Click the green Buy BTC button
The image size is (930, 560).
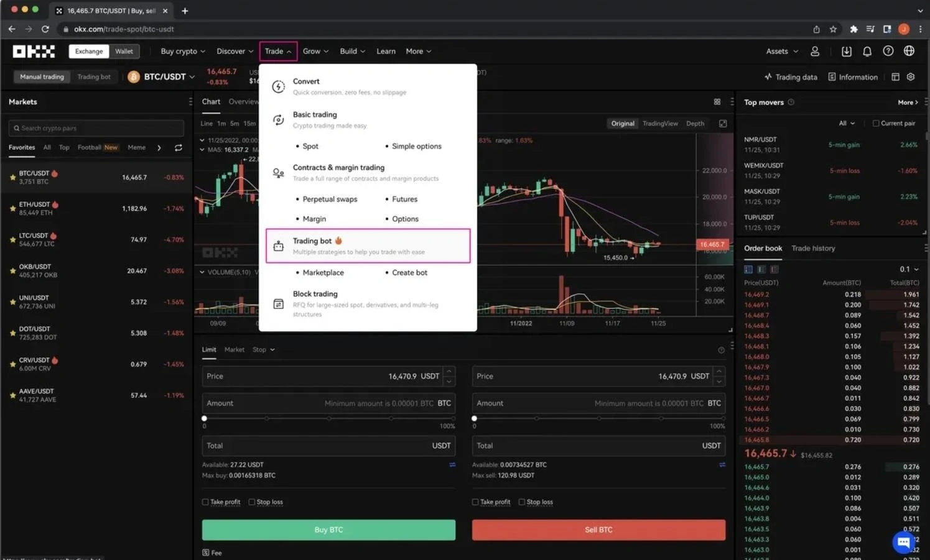click(328, 530)
